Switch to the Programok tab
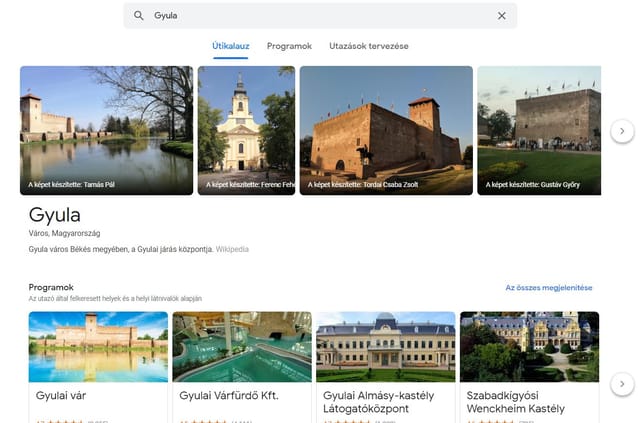This screenshot has height=423, width=640. click(289, 46)
